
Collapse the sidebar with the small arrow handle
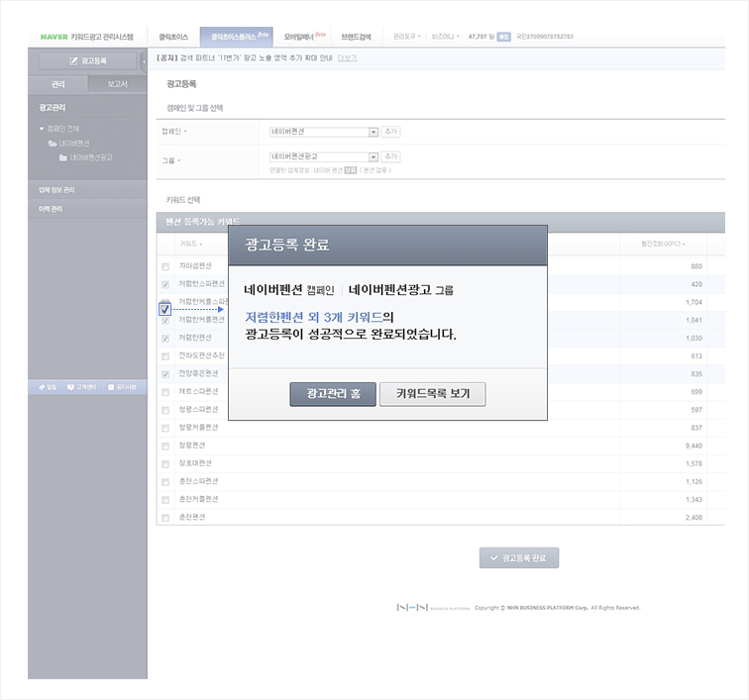[x=144, y=61]
